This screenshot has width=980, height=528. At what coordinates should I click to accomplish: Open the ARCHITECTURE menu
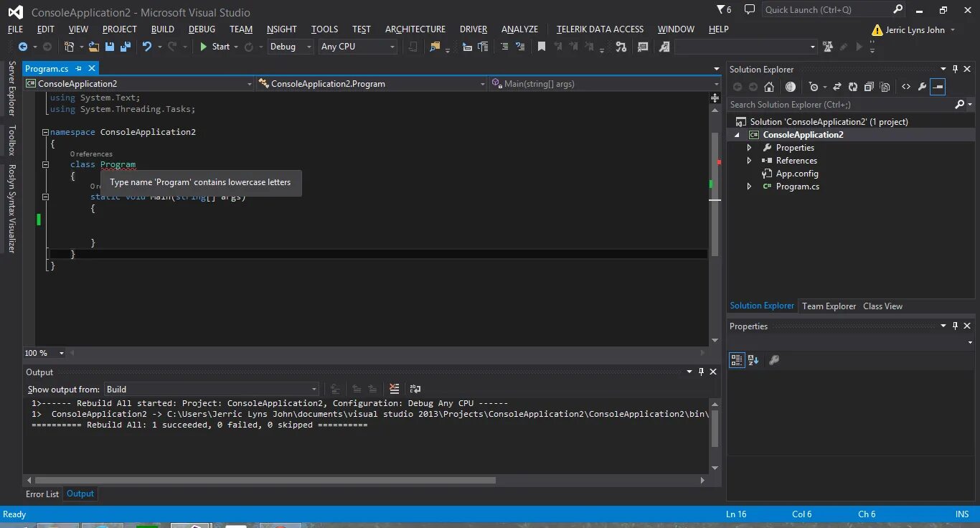point(415,29)
